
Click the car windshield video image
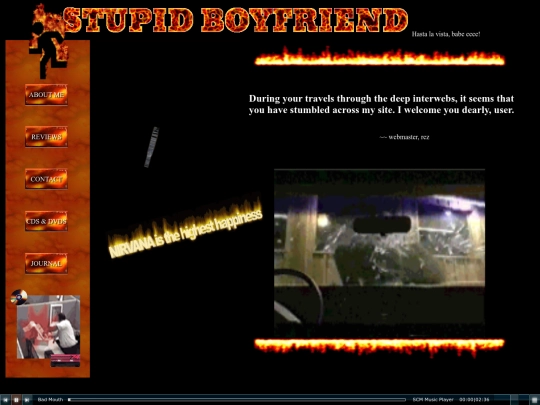pos(380,253)
